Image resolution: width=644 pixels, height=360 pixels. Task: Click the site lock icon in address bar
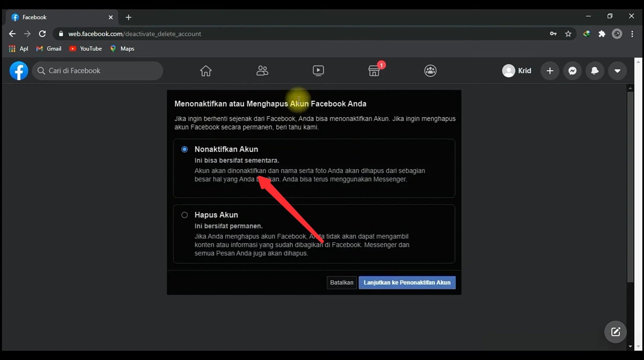[61, 34]
